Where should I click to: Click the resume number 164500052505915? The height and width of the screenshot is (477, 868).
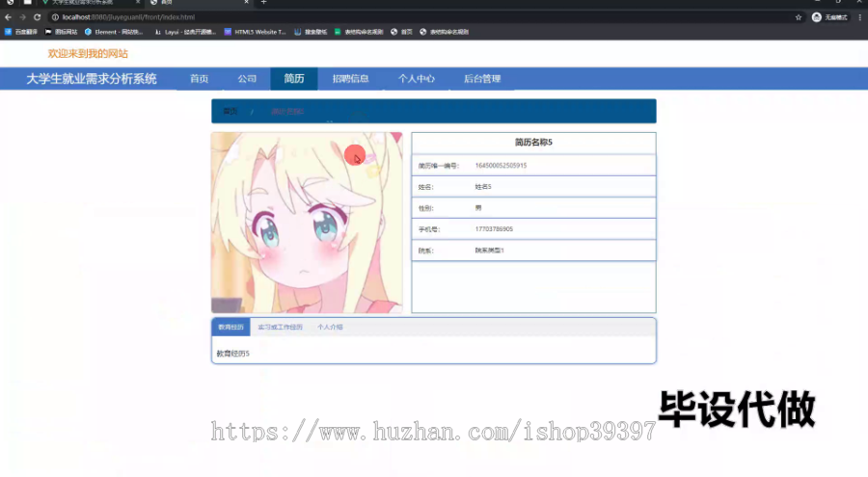tap(501, 166)
